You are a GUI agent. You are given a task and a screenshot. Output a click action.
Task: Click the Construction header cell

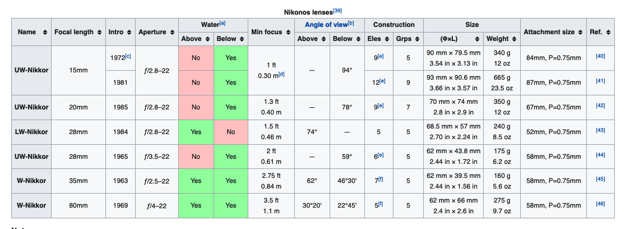point(394,25)
